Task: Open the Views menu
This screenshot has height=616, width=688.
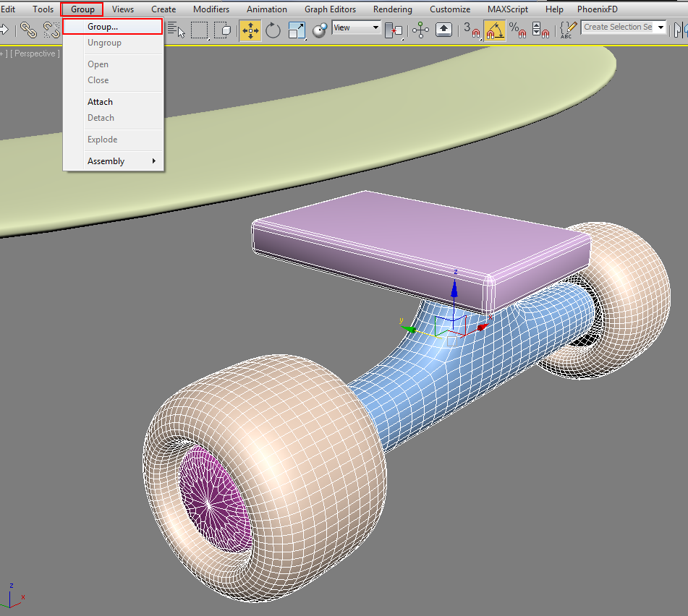Action: [x=123, y=9]
